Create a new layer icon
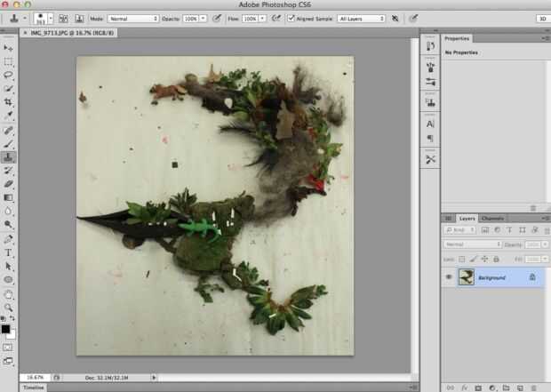This screenshot has width=551, height=392. click(520, 388)
